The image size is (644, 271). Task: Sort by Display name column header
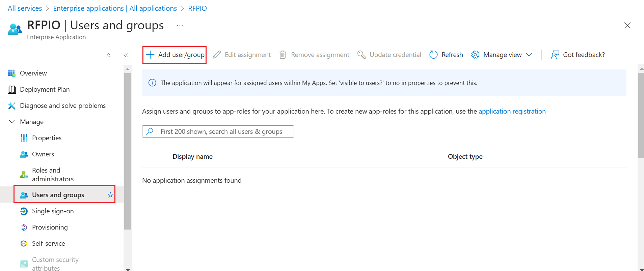pos(192,156)
